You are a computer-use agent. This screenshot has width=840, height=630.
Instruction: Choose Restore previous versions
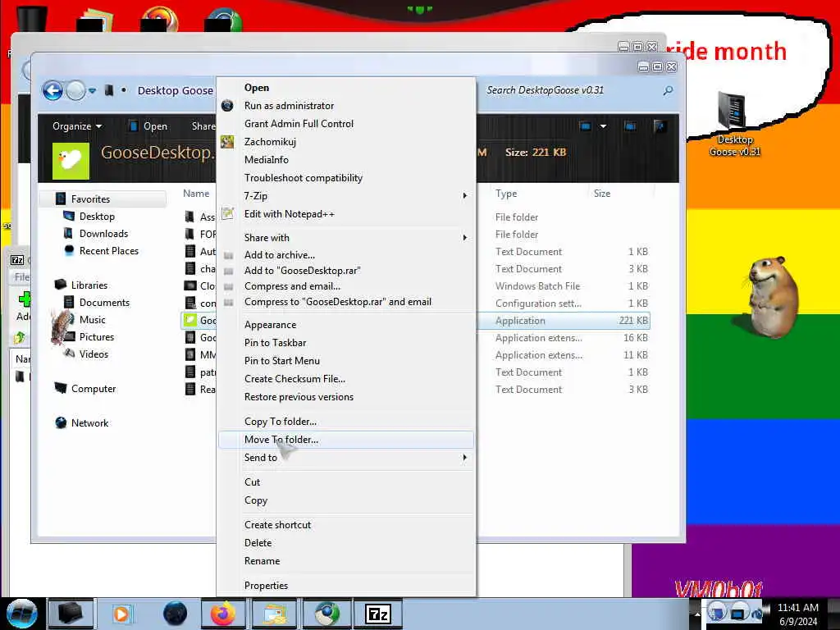coord(345,397)
